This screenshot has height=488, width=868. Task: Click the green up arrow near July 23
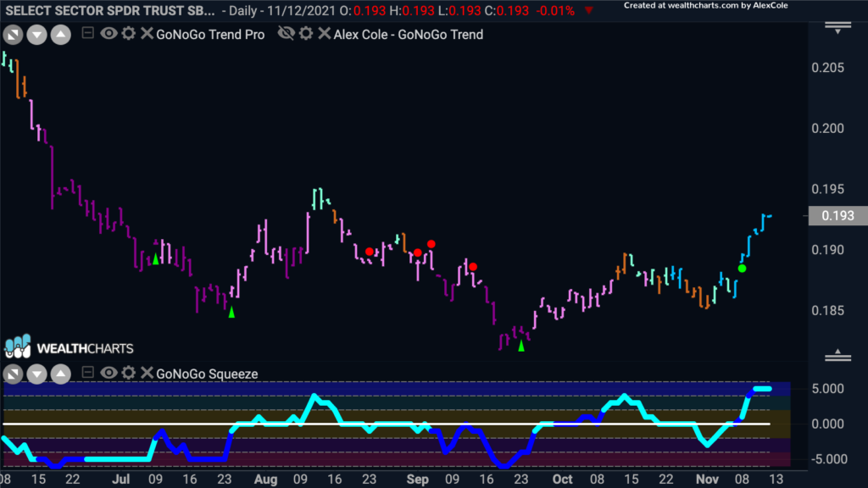click(x=231, y=313)
